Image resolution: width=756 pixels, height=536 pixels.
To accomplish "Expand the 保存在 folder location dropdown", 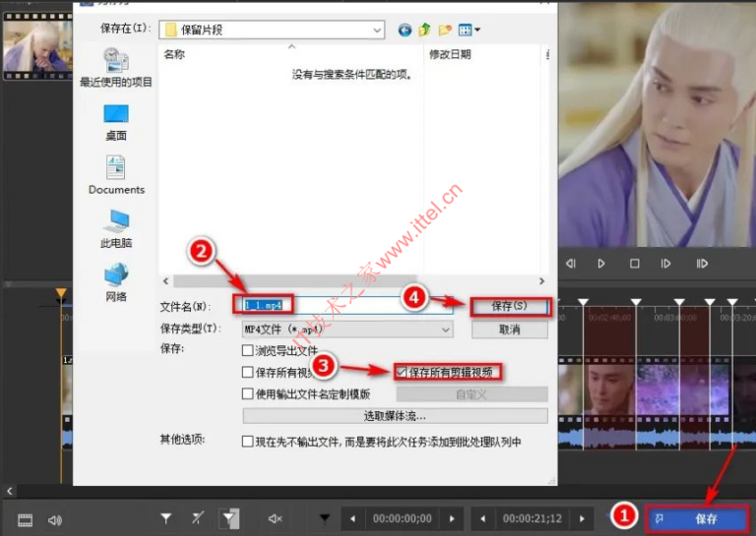I will [x=377, y=30].
